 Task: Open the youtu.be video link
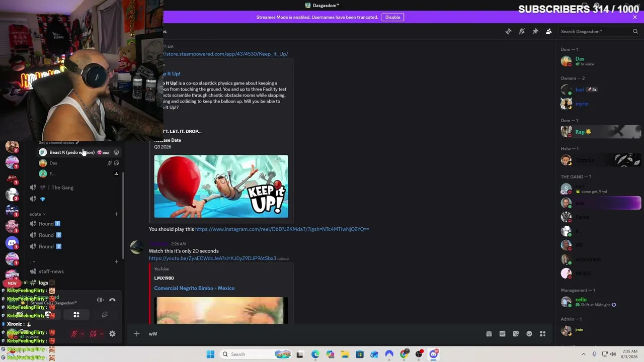(x=212, y=258)
